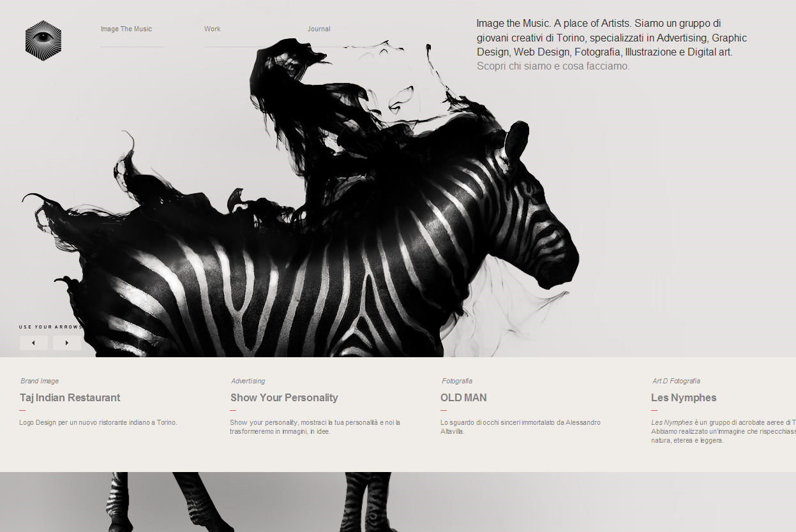The height and width of the screenshot is (532, 796).
Task: Click the Taj logo design description text
Action: coord(98,422)
